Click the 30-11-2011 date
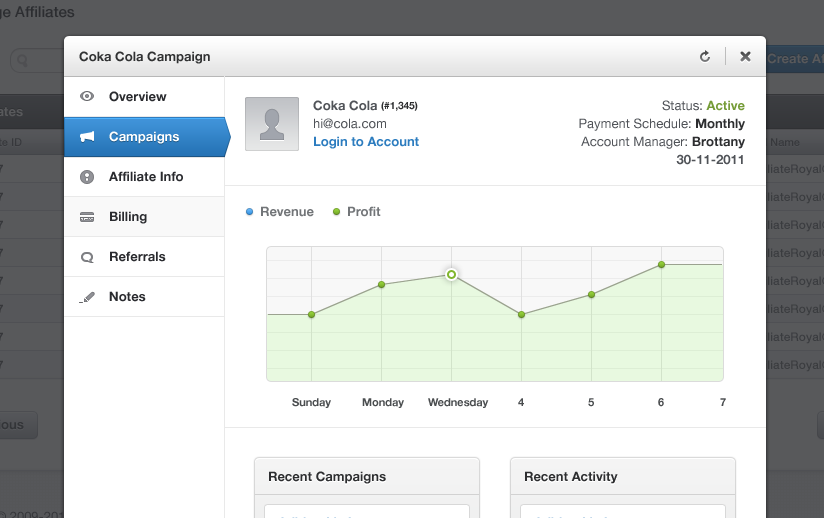 (x=710, y=160)
